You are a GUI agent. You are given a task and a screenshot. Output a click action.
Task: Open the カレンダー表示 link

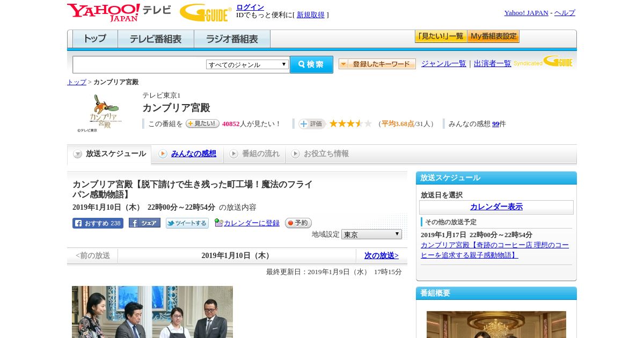496,207
